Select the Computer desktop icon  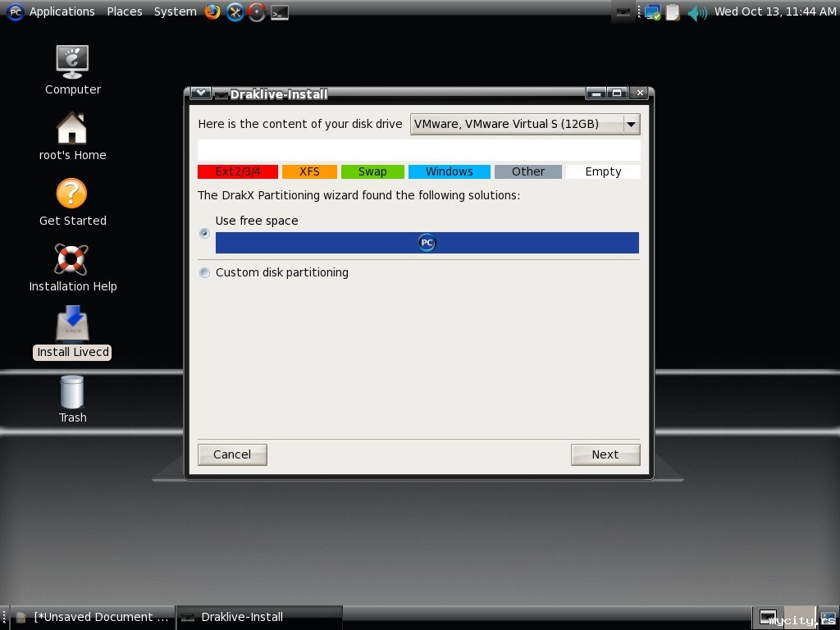(72, 71)
